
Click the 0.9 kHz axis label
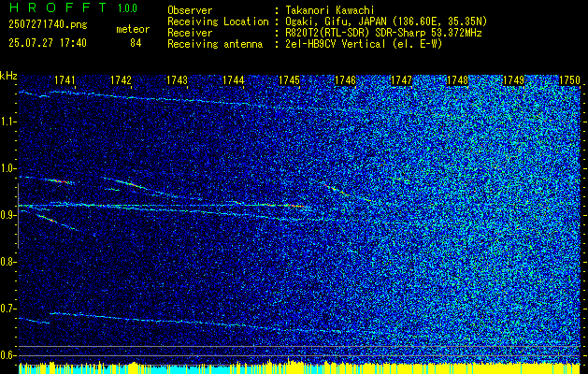[7, 215]
